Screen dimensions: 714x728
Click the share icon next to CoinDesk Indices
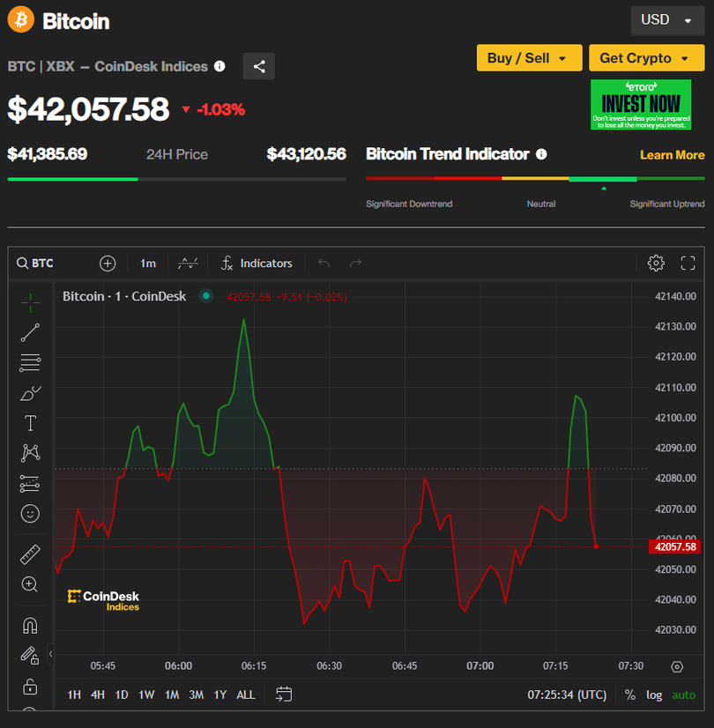[259, 66]
